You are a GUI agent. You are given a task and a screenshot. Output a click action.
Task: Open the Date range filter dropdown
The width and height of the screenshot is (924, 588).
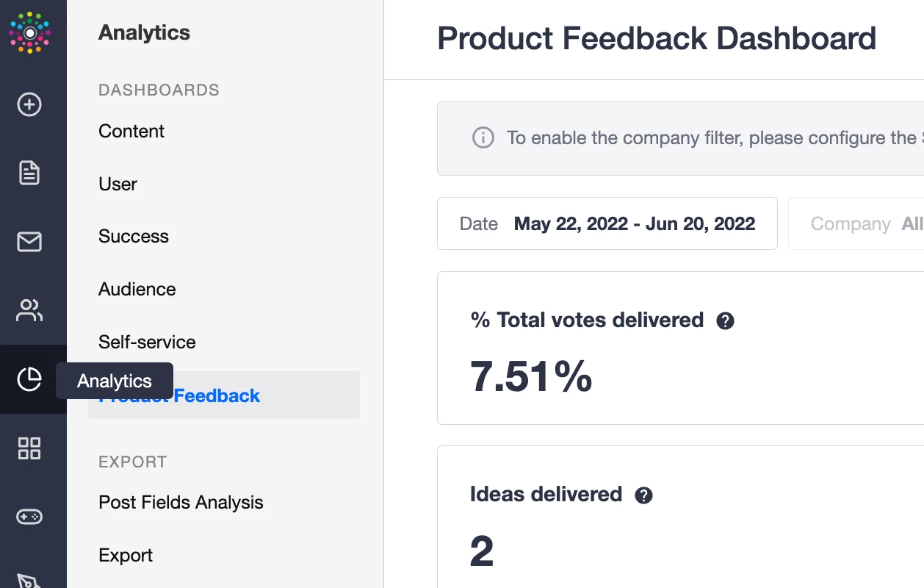(x=607, y=223)
